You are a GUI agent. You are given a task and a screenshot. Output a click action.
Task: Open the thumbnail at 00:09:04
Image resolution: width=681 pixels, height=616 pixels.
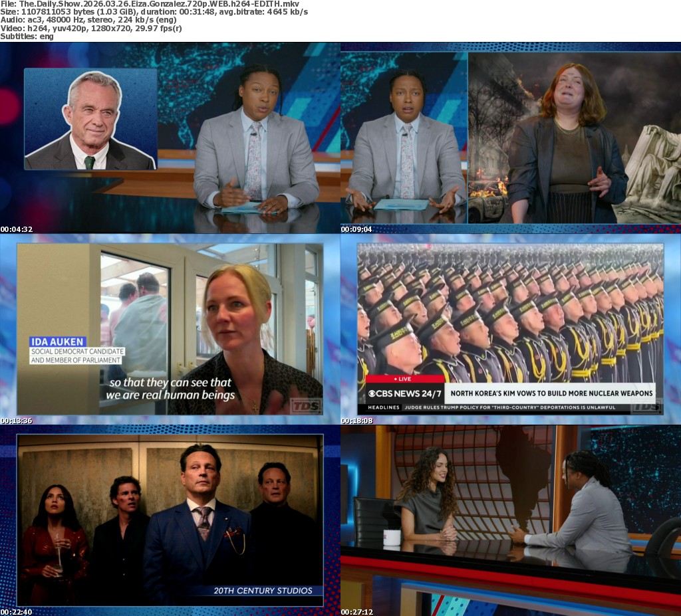(511, 136)
